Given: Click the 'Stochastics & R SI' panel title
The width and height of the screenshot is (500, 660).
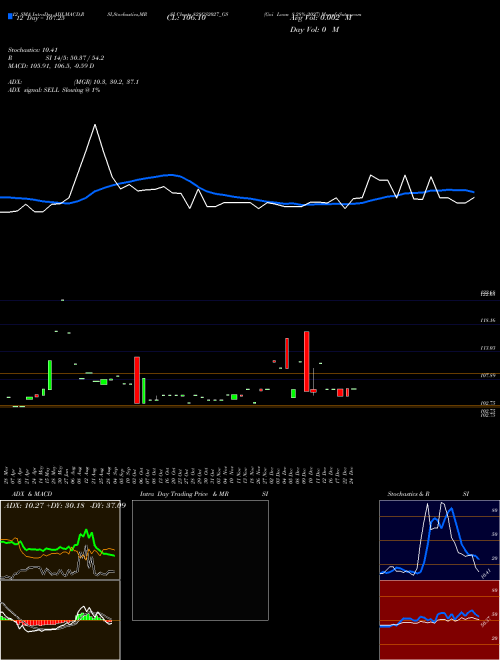Looking at the screenshot, I should 428,494.
